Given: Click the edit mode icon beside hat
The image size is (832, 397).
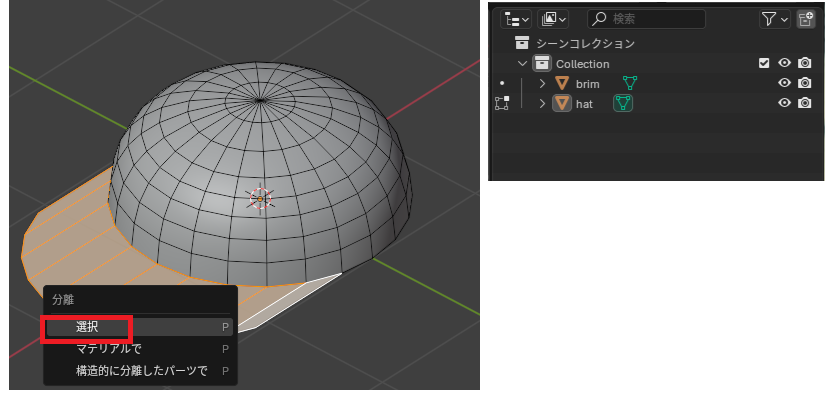Looking at the screenshot, I should coord(502,103).
